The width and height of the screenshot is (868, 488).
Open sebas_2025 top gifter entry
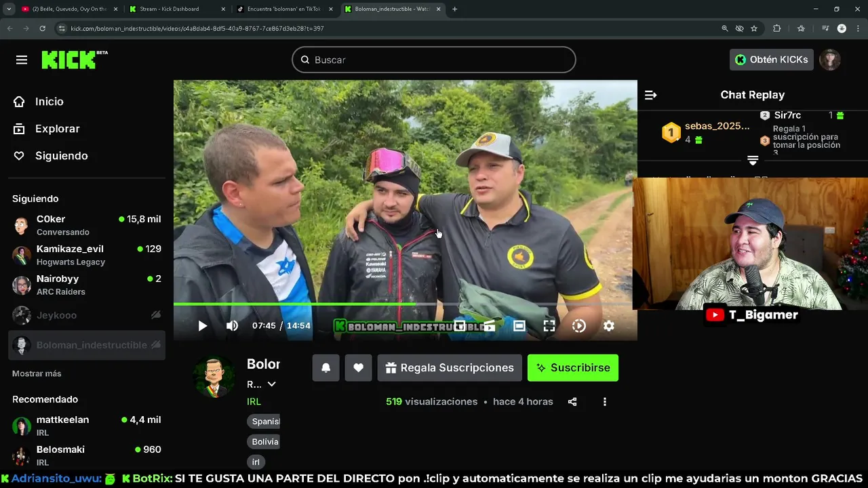click(707, 132)
